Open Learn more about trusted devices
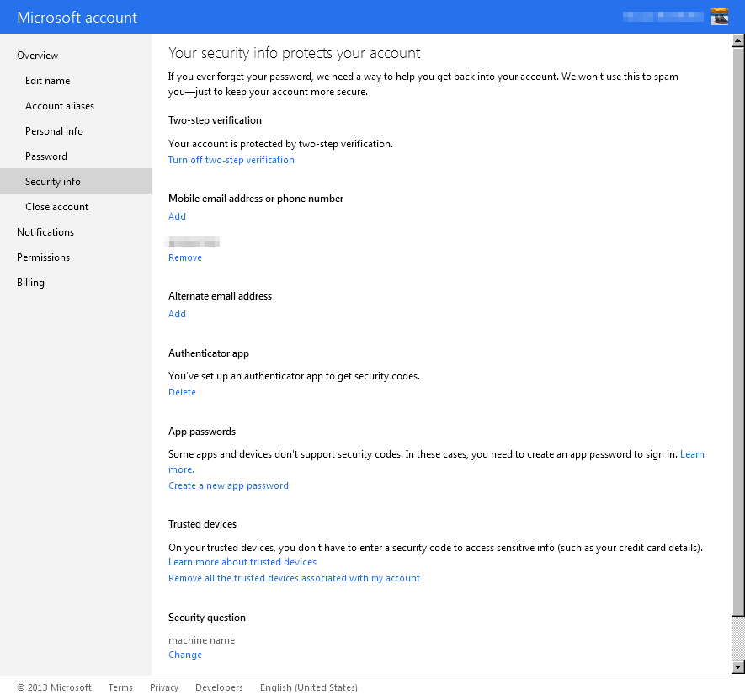 coord(242,562)
